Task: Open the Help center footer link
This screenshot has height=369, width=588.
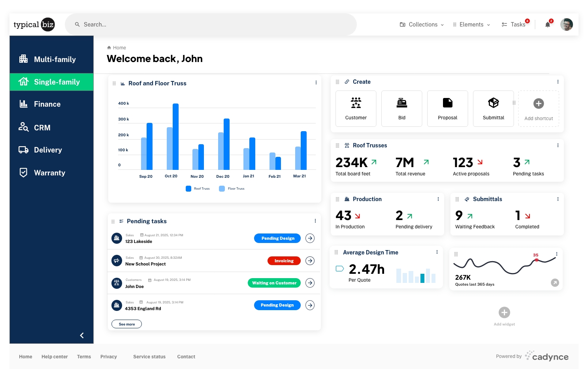Action: (55, 357)
